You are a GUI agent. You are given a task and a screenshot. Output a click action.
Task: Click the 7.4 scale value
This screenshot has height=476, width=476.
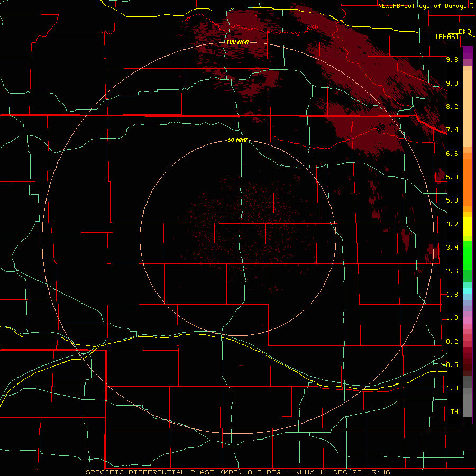click(452, 130)
